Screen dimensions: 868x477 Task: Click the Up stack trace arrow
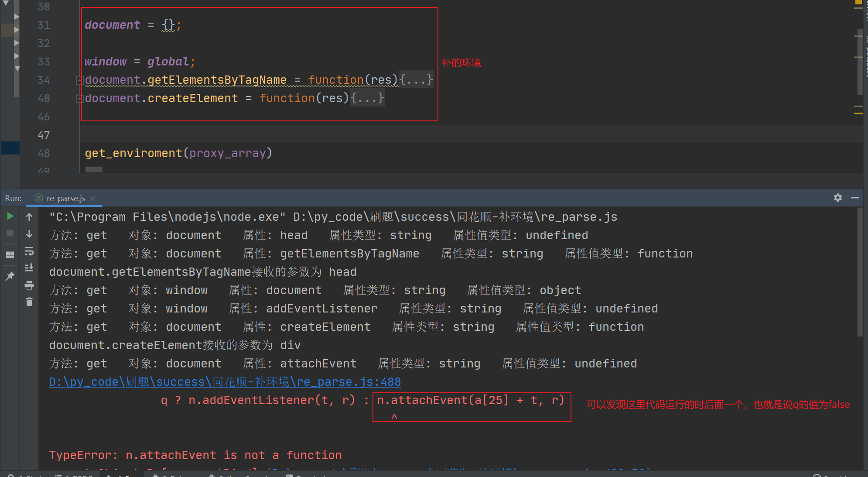pyautogui.click(x=29, y=216)
